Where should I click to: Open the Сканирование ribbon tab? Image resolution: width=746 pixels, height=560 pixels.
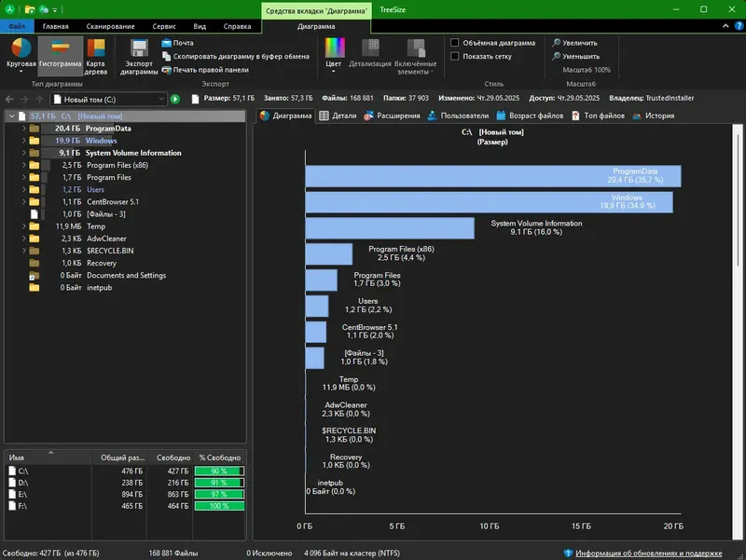point(110,26)
